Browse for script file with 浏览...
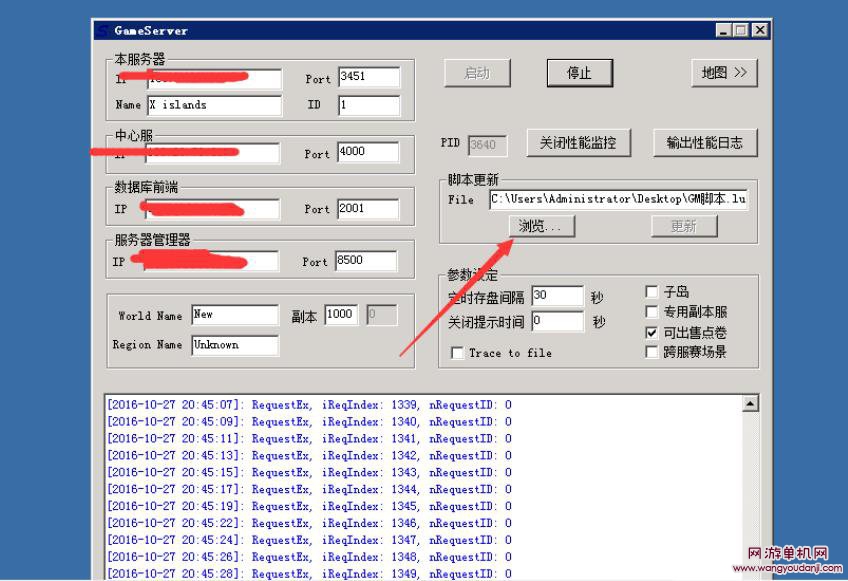 click(x=541, y=226)
